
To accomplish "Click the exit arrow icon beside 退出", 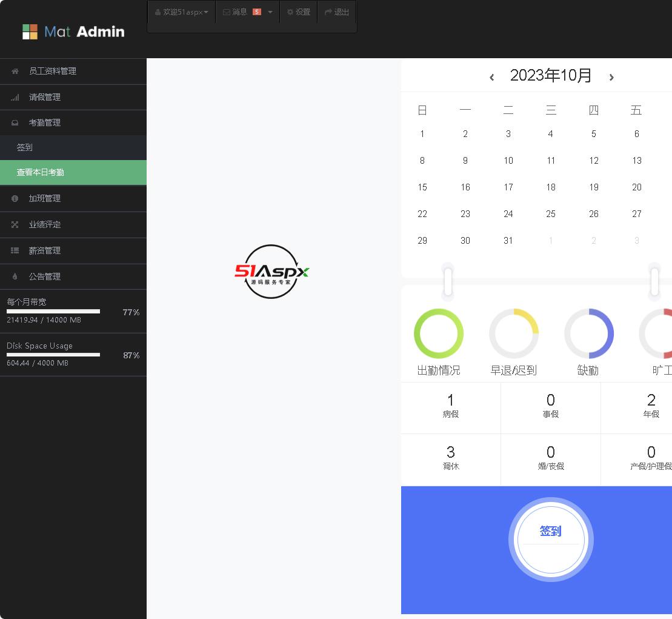I will pyautogui.click(x=328, y=12).
